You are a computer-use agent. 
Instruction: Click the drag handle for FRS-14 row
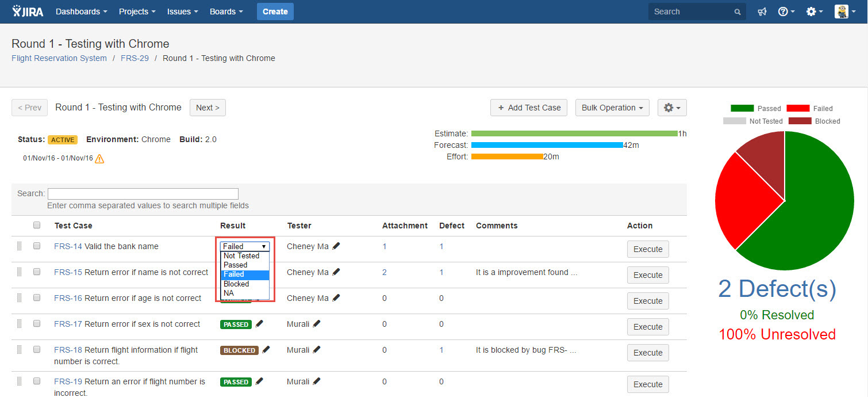tap(19, 246)
